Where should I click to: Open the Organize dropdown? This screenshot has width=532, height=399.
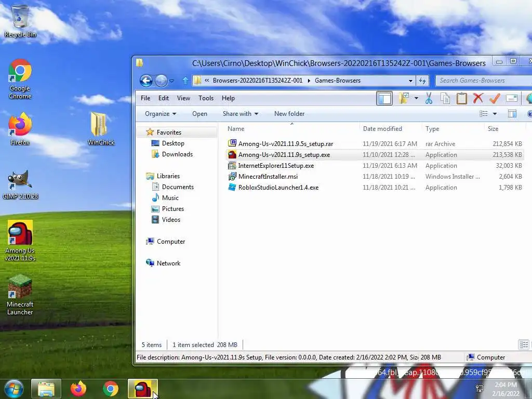pyautogui.click(x=161, y=114)
